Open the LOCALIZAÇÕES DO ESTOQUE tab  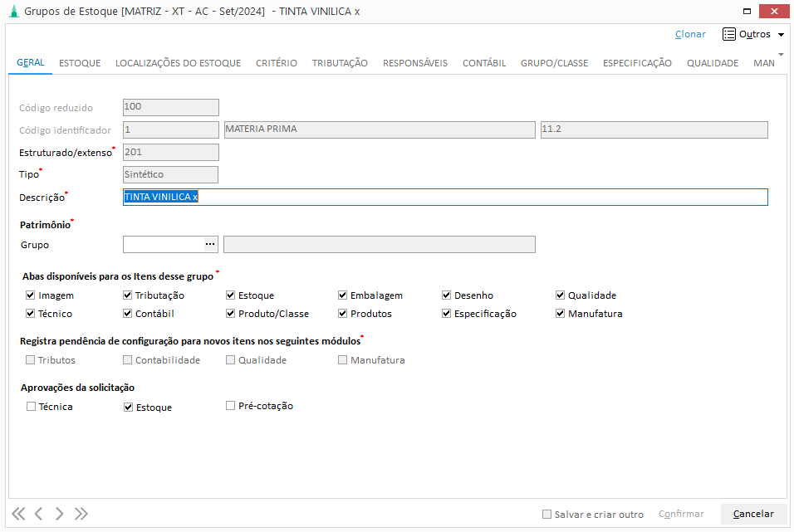tap(178, 63)
